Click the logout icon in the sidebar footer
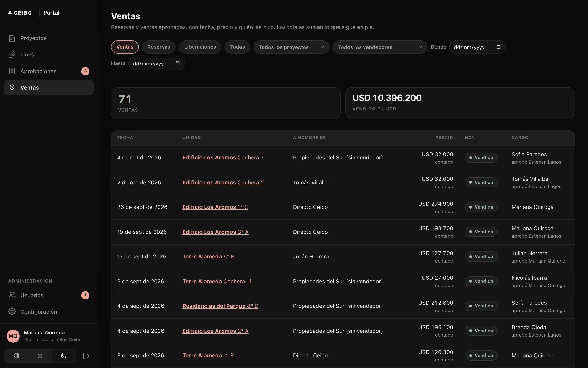Image resolution: width=588 pixels, height=368 pixels. [86, 356]
